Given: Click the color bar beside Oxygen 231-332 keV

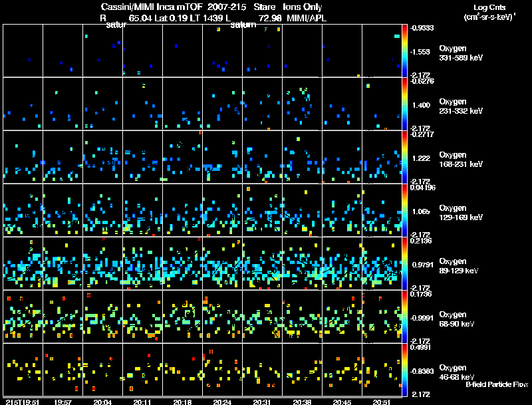Looking at the screenshot, I should 404,104.
